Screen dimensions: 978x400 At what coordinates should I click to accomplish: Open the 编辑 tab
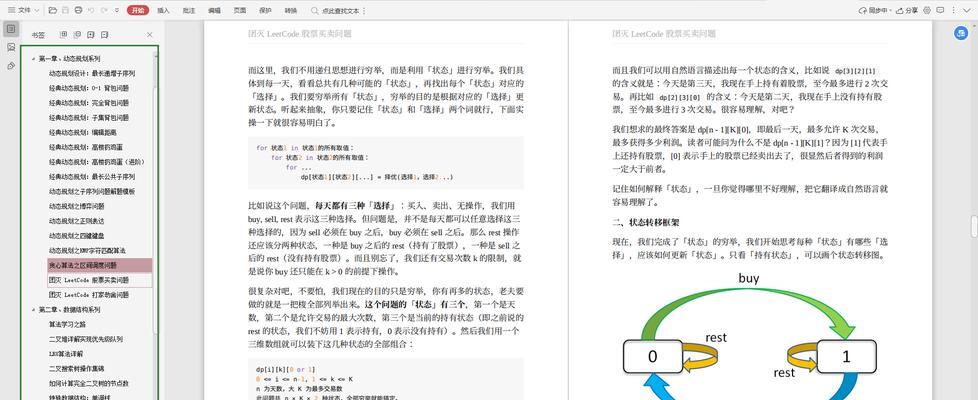(x=214, y=11)
